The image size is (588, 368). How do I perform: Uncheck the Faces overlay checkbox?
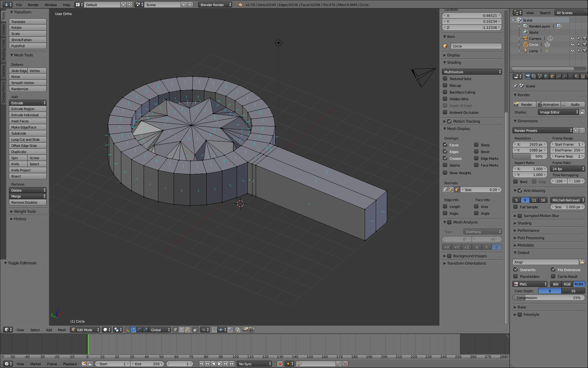point(445,145)
